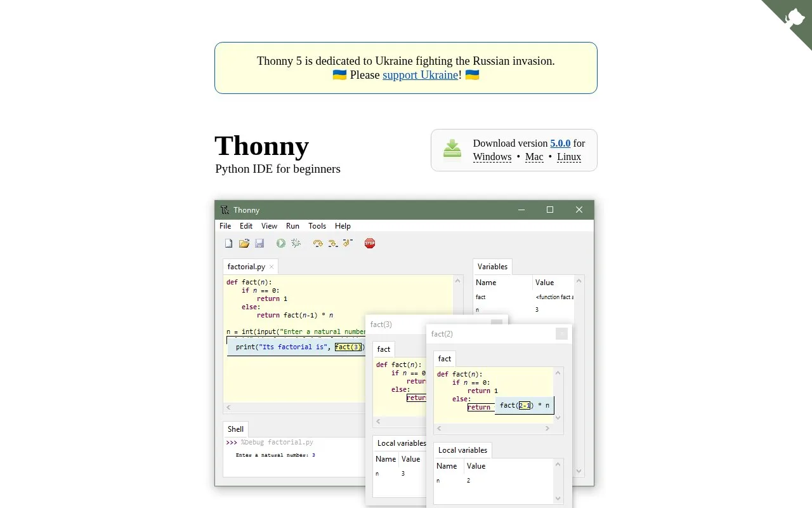Click the green Run current script icon
The image size is (812, 508).
(x=281, y=243)
